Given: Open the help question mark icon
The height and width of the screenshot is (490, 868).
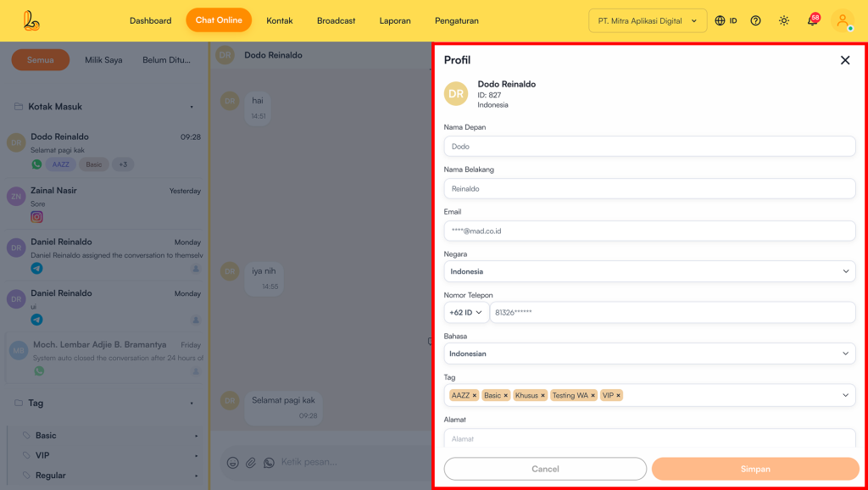Looking at the screenshot, I should pos(755,20).
